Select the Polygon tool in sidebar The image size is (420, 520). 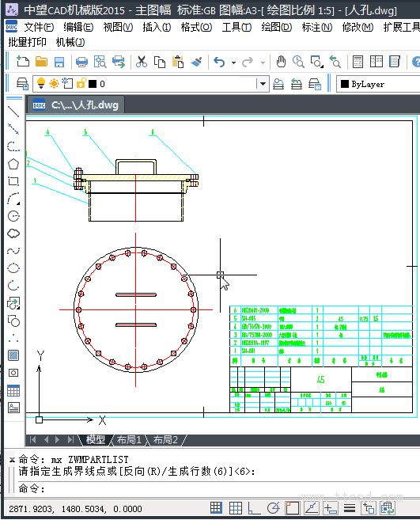coord(13,164)
